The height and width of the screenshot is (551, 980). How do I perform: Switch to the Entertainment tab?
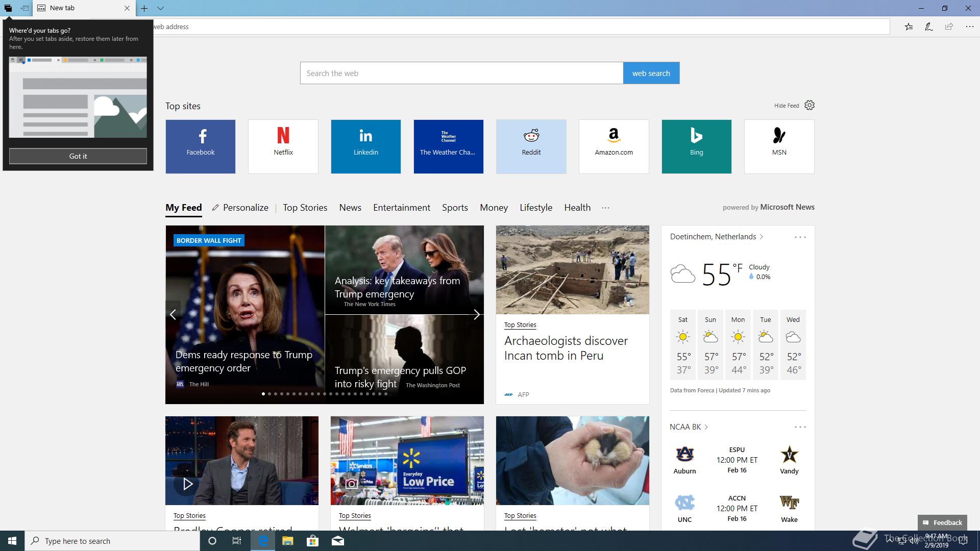point(402,208)
